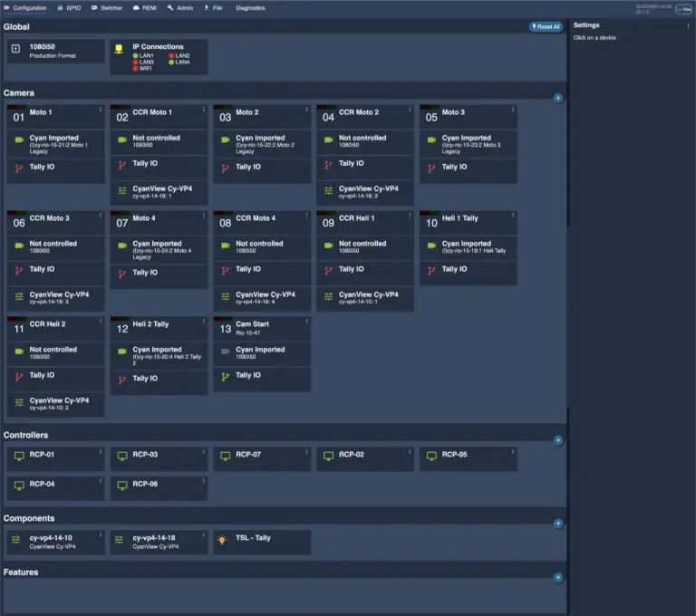The height and width of the screenshot is (616, 696).
Task: Open the Diagnostics tab
Action: click(250, 7)
